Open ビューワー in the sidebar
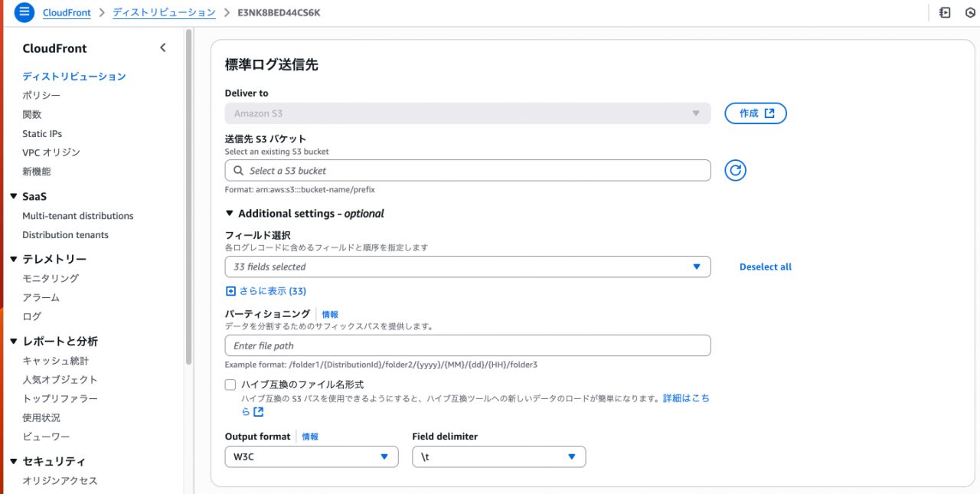This screenshot has width=980, height=494. click(46, 437)
